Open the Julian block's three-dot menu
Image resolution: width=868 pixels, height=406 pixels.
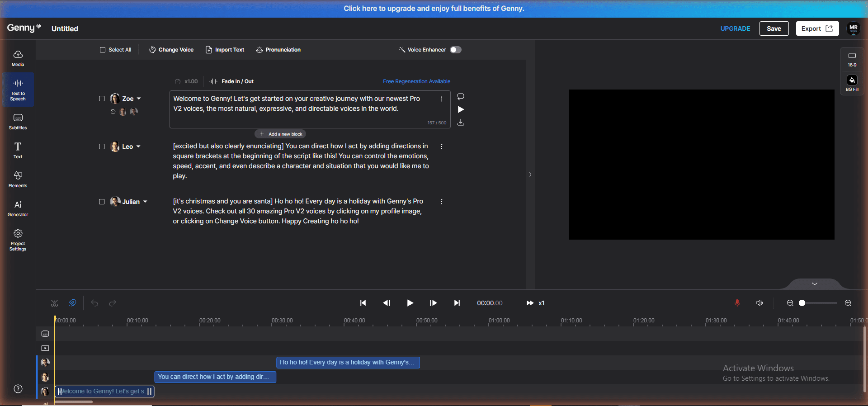[x=442, y=202]
